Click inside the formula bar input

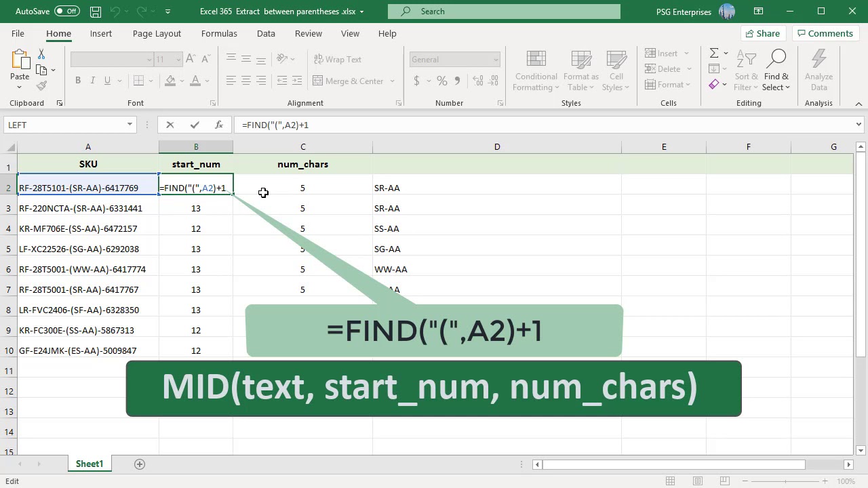pyautogui.click(x=546, y=125)
